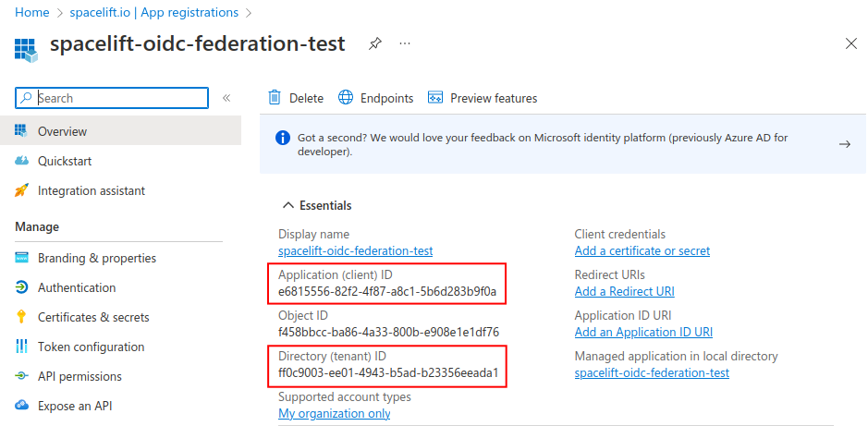Follow the feedback banner arrow
868x426 pixels.
coord(844,144)
